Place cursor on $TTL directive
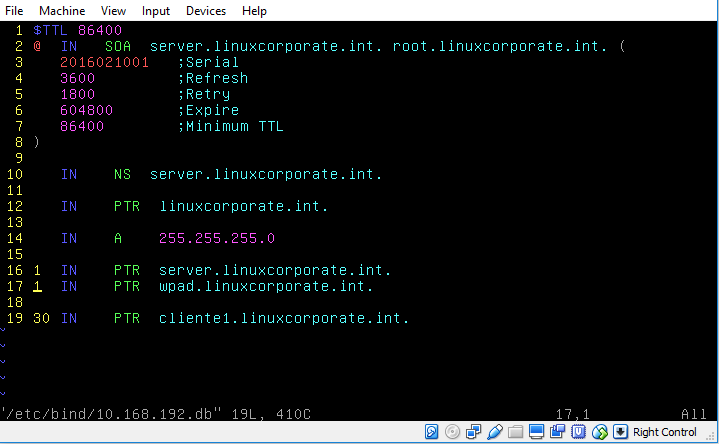The height and width of the screenshot is (444, 719). (x=50, y=30)
